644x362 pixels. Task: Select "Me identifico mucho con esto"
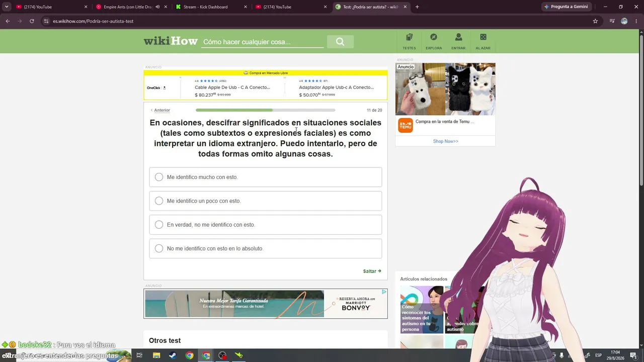266,177
